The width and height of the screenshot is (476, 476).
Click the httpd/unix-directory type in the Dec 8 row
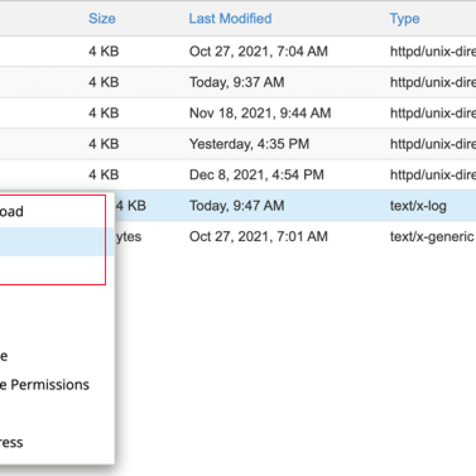433,175
